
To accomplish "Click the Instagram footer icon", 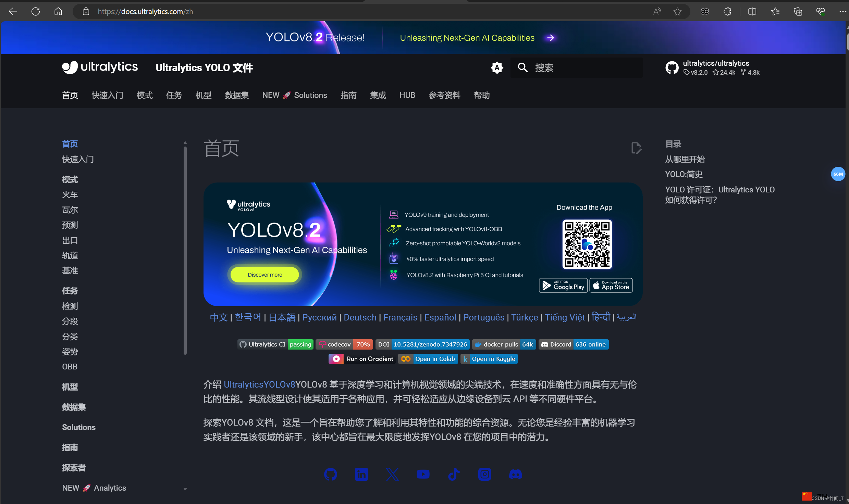I will point(484,474).
